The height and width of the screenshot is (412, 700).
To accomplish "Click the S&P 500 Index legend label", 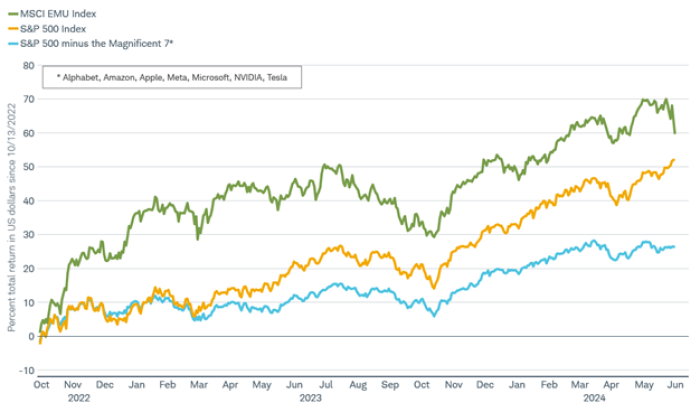I will click(x=53, y=29).
